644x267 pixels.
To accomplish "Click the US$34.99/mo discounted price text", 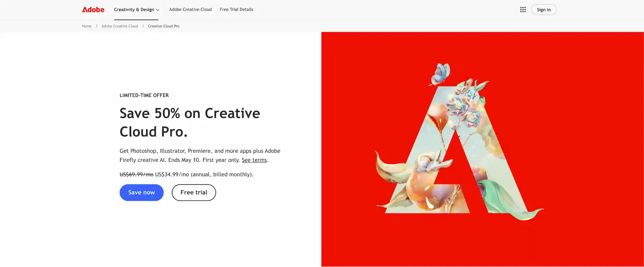I will pos(172,175).
